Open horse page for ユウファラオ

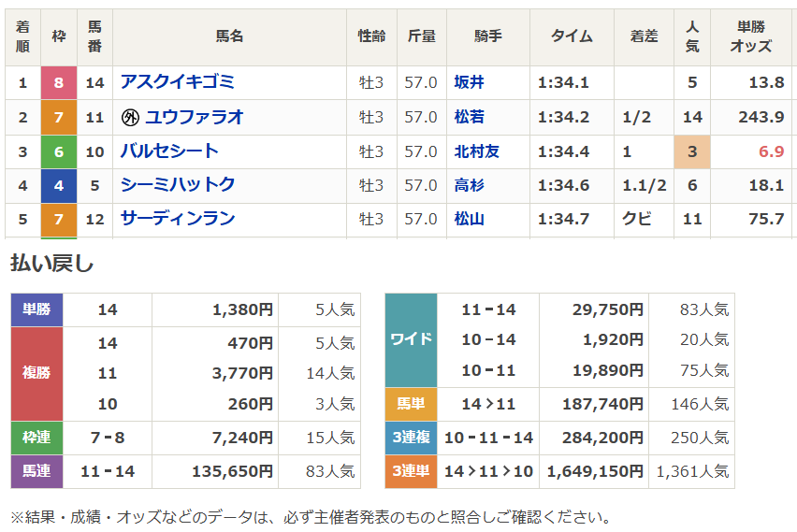coord(195,118)
